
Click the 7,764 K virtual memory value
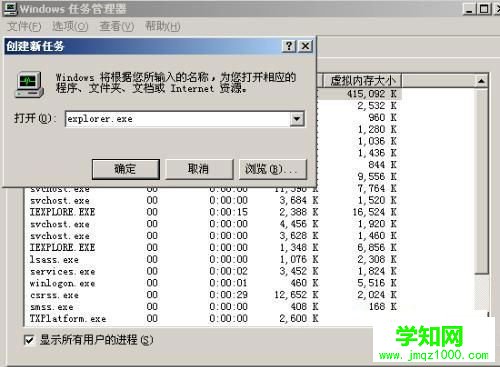click(377, 188)
